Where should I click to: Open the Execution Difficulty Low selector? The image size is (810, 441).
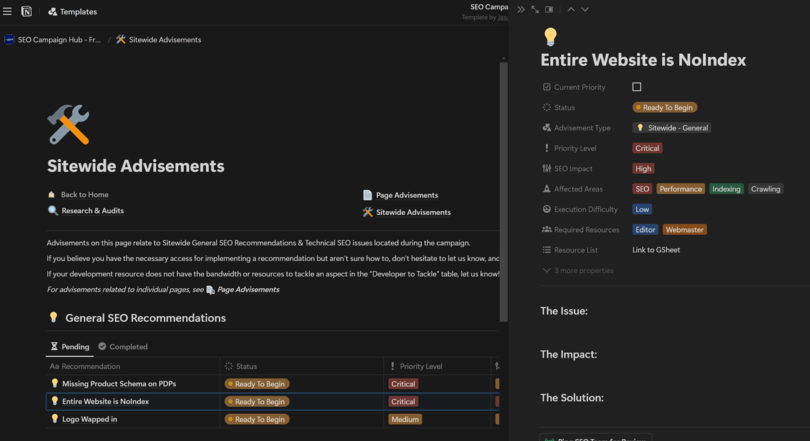pos(642,209)
